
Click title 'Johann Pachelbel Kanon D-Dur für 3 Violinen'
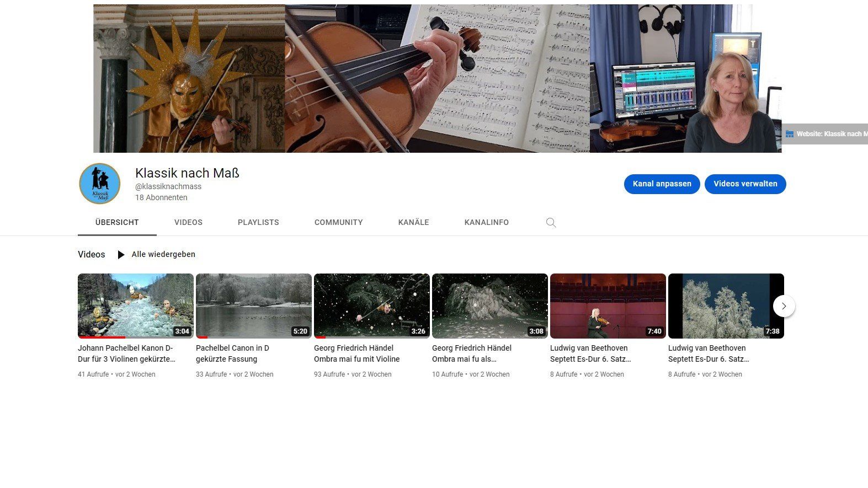click(127, 353)
